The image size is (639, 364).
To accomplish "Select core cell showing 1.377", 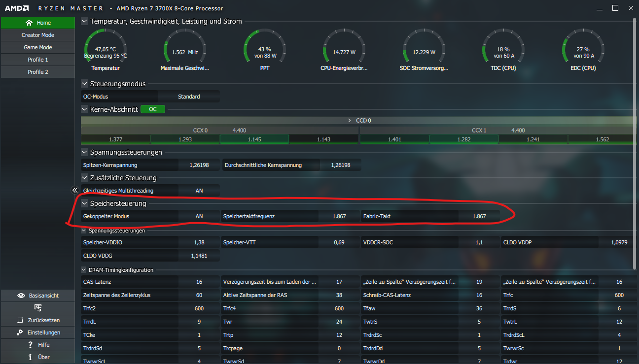I will [115, 139].
